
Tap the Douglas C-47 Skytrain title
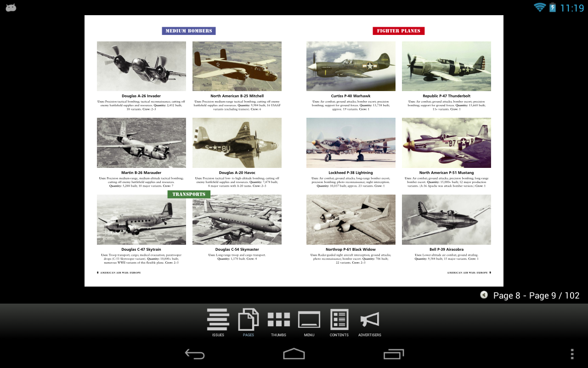[141, 249]
